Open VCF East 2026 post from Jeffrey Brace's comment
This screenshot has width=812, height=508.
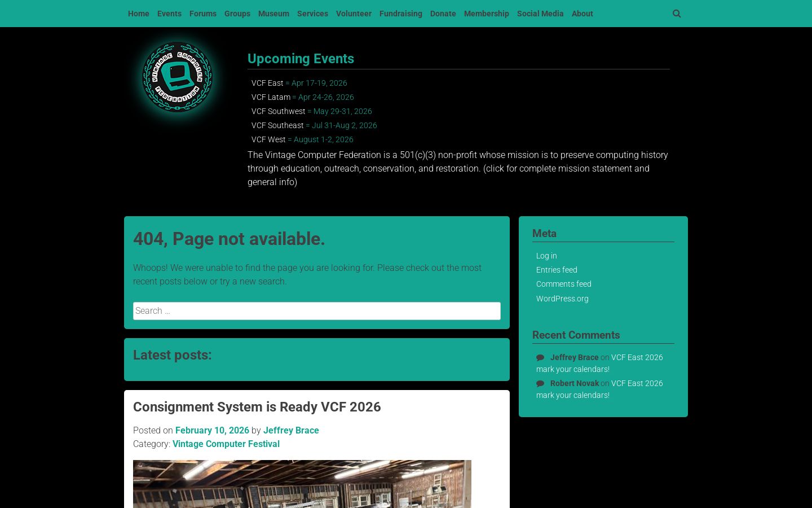coord(599,363)
